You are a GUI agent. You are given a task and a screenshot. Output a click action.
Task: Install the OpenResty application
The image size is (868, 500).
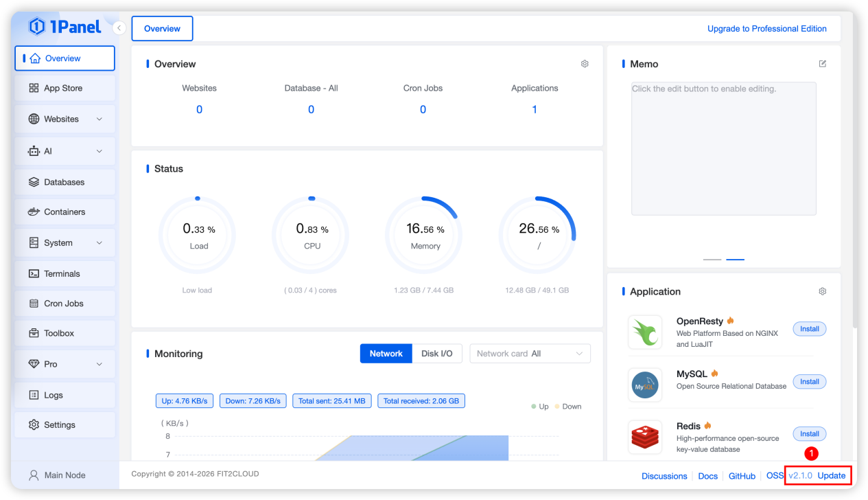click(809, 329)
